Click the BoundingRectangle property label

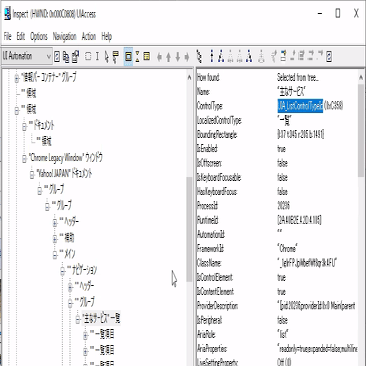pyautogui.click(x=217, y=135)
